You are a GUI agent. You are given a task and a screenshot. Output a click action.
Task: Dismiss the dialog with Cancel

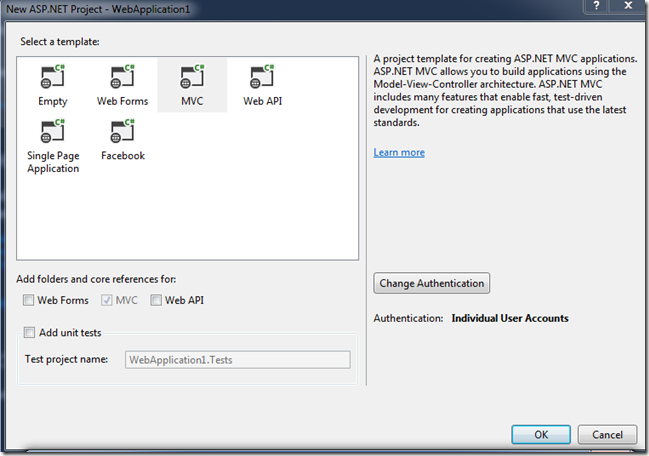(x=607, y=434)
